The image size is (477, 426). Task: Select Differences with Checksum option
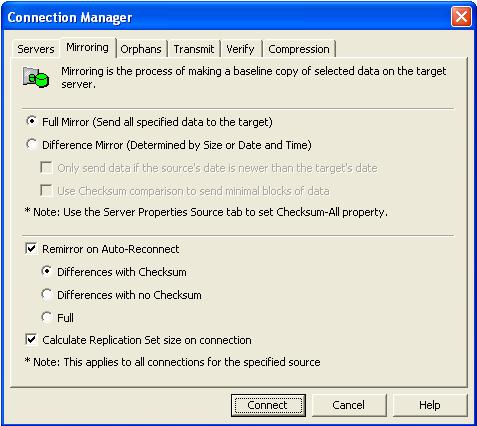(x=47, y=272)
